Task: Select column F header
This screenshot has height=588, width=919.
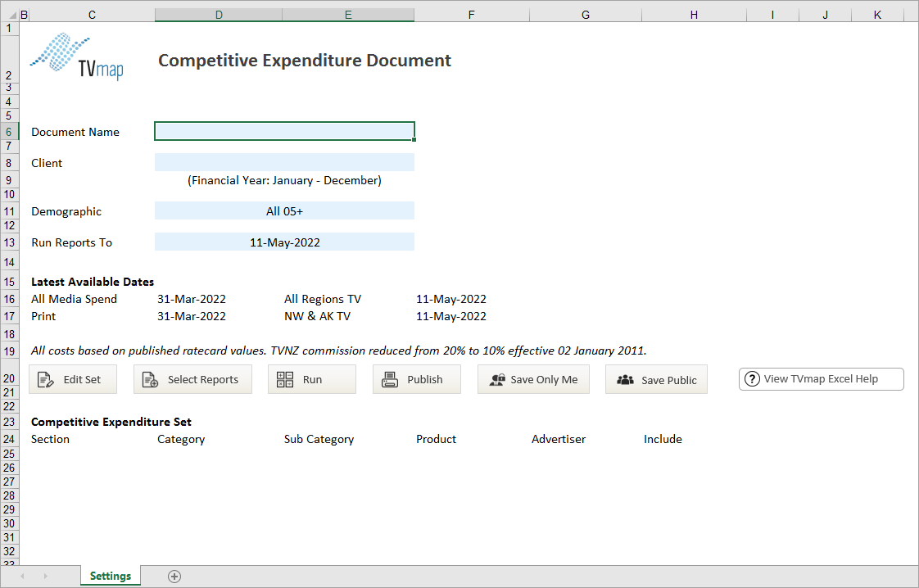Action: [472, 15]
